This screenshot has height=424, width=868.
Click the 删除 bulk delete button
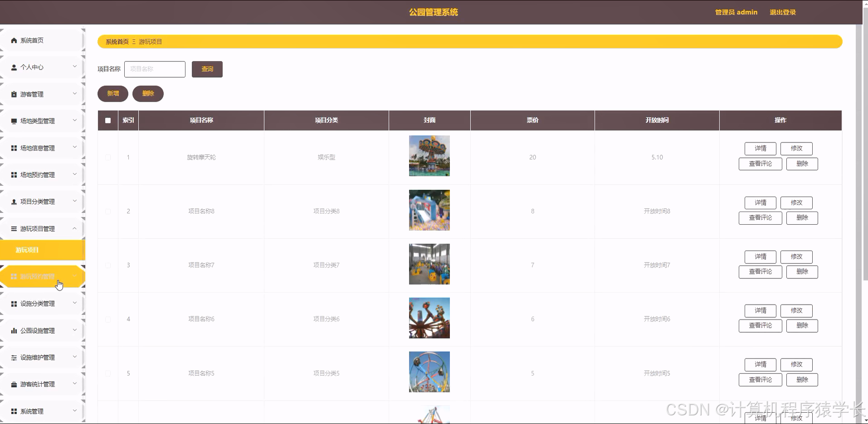(148, 94)
